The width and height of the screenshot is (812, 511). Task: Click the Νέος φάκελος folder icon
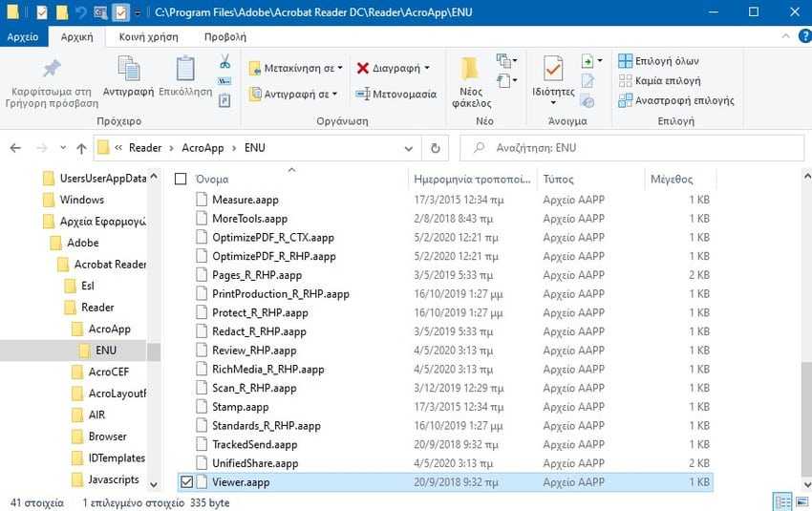click(470, 69)
